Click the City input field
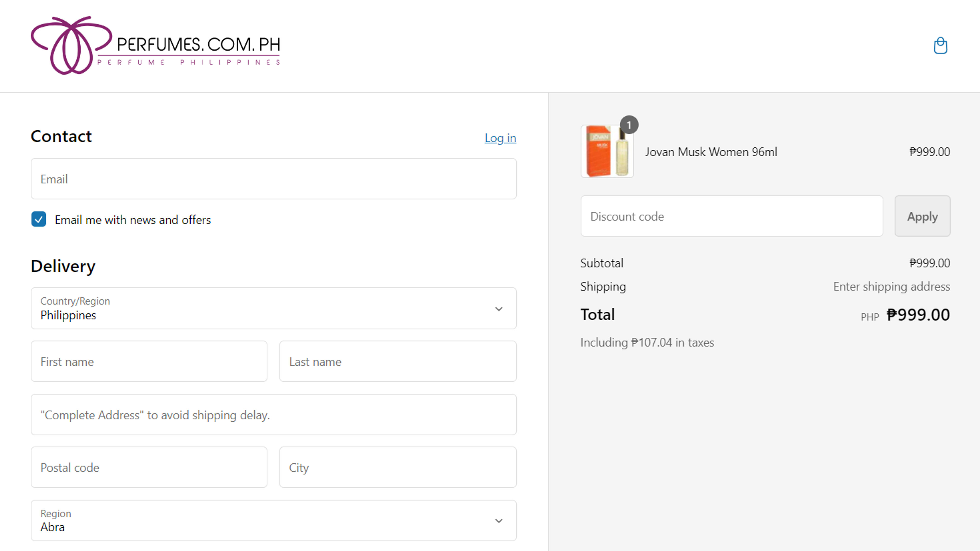980x551 pixels. pos(398,467)
